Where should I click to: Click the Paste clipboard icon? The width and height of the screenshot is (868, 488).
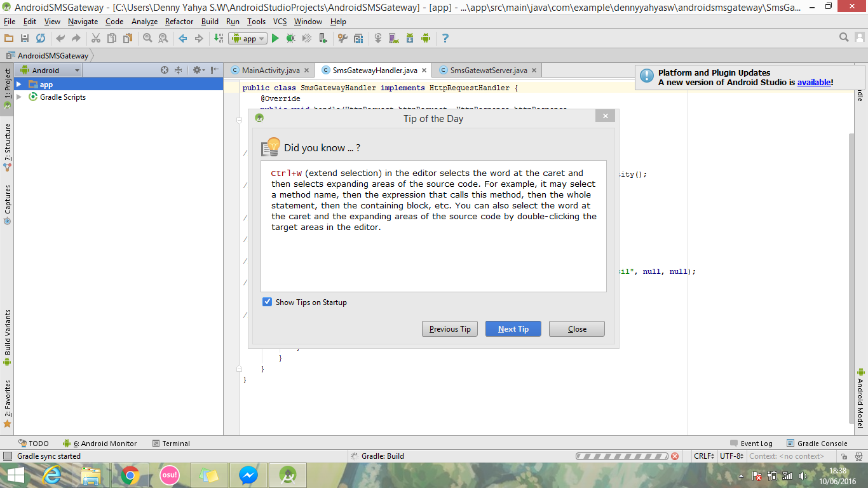pos(128,38)
